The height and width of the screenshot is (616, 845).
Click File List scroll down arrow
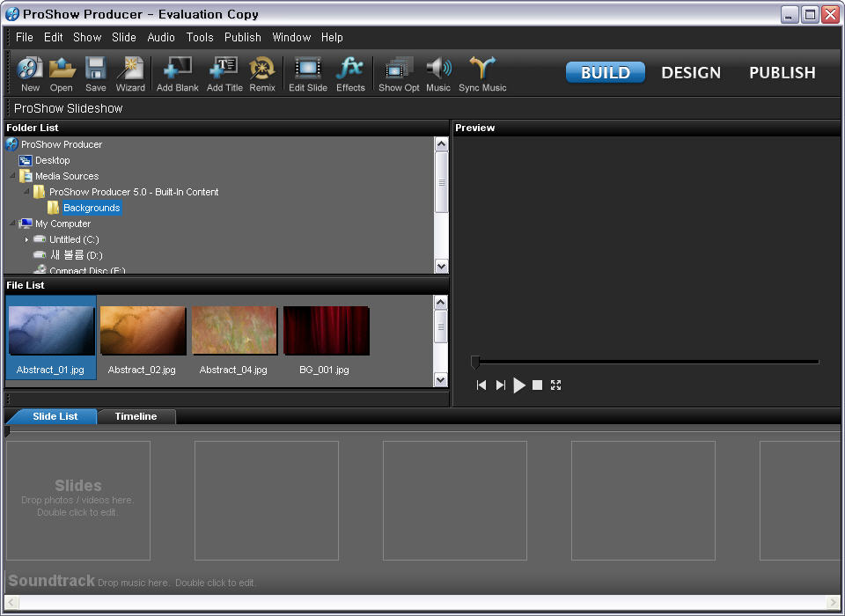(440, 380)
